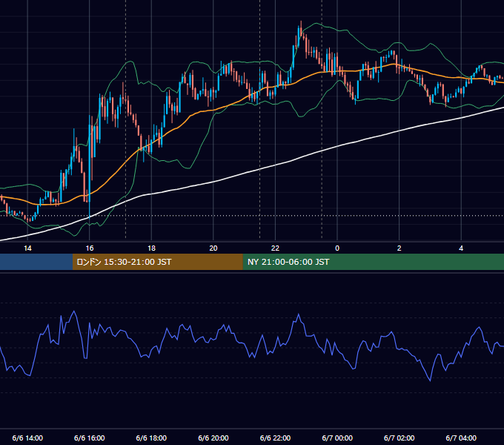Click the 18 hour axis label
Screen dimensions: 504x445
click(x=151, y=248)
